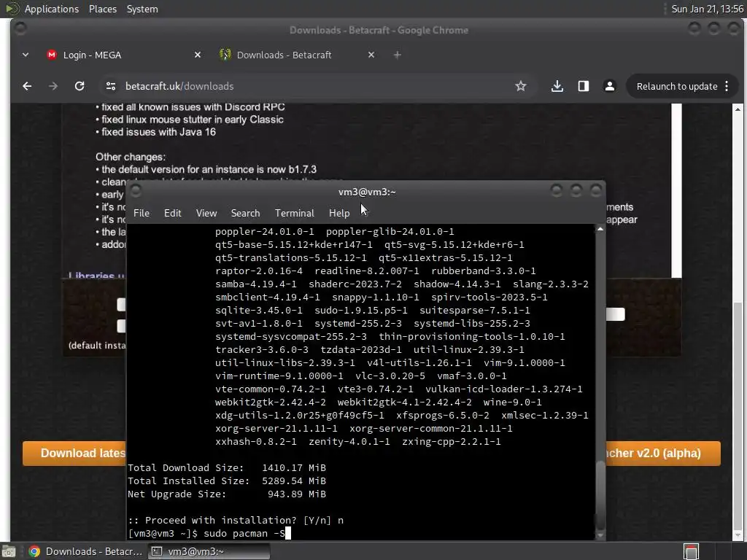This screenshot has width=747, height=560.
Task: Open the Places panel menu
Action: coord(103,9)
